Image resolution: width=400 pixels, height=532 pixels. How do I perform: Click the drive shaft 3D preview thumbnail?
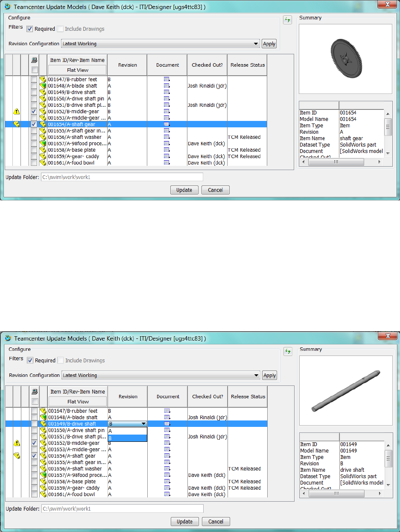click(x=346, y=391)
